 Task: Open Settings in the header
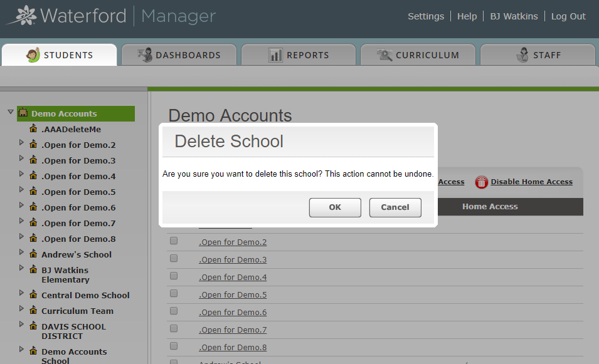point(426,16)
